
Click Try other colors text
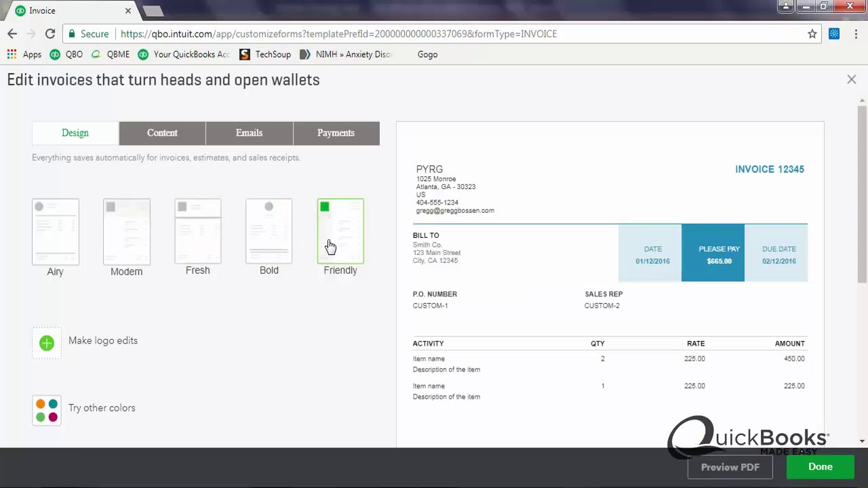pyautogui.click(x=102, y=408)
